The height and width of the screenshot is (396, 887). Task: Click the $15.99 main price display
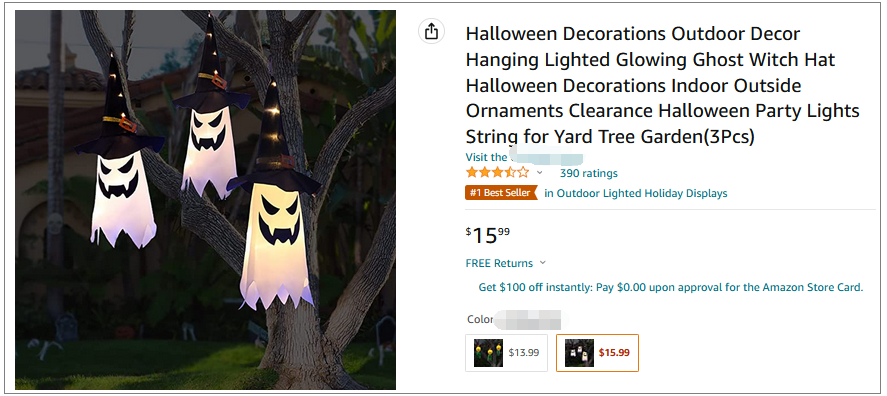click(488, 235)
